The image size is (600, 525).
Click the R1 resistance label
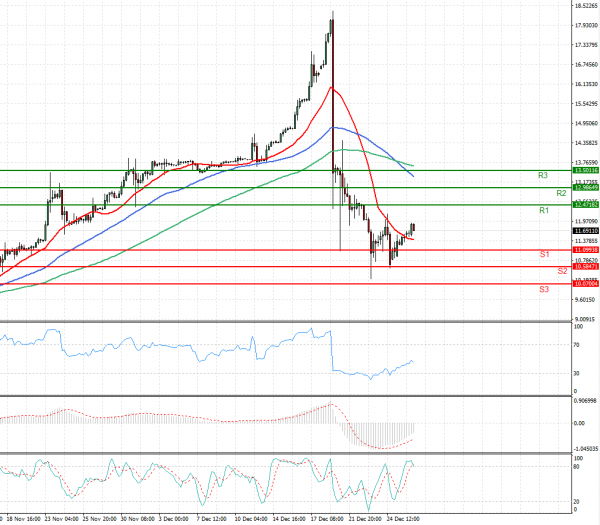tap(544, 210)
